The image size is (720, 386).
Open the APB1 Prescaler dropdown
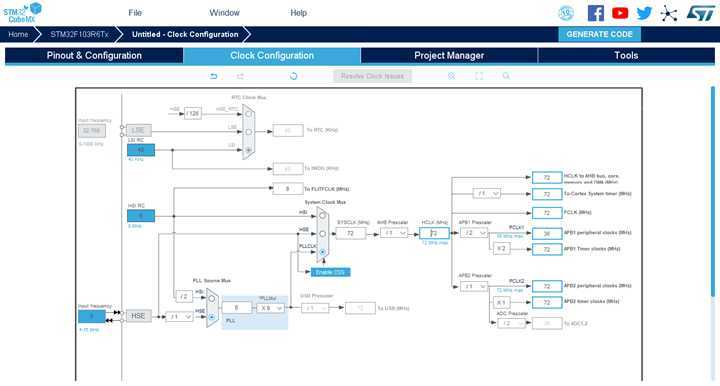click(473, 233)
